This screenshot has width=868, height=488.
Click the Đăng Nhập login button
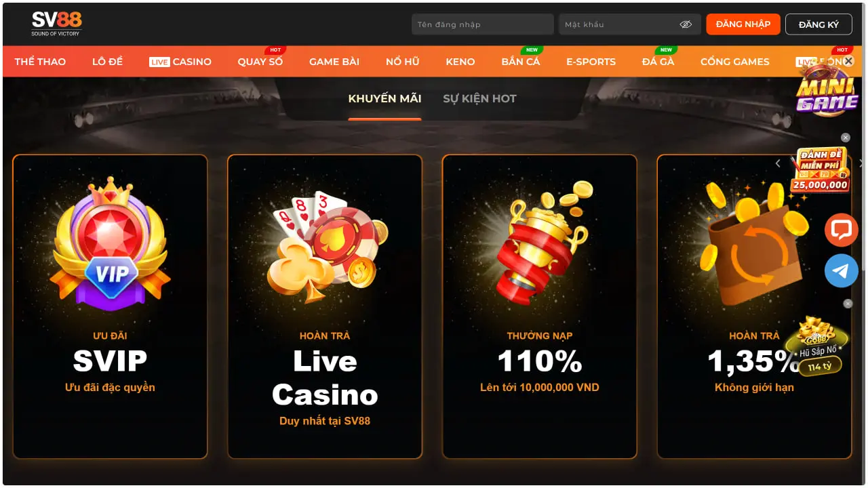pyautogui.click(x=743, y=24)
